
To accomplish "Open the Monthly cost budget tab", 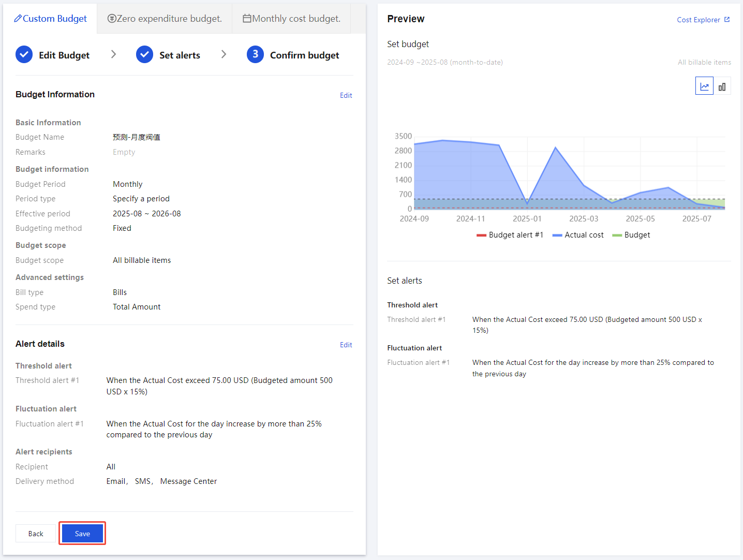I will coord(292,19).
